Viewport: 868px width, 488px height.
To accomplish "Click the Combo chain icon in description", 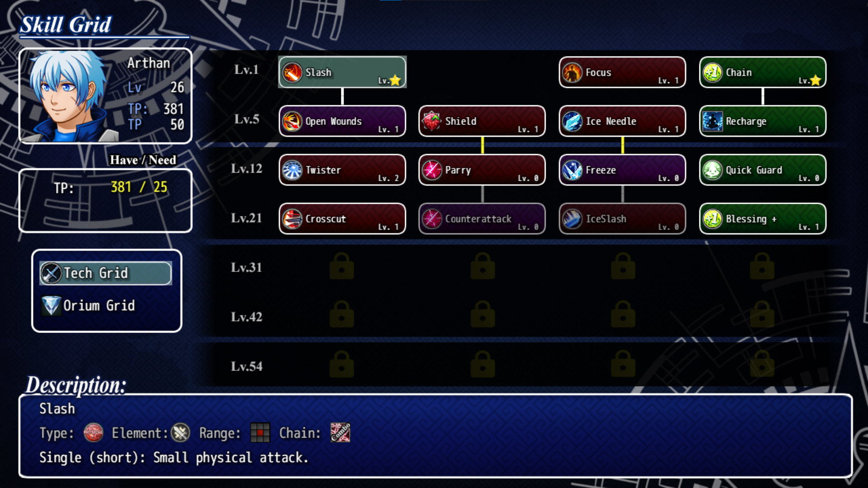I will 340,433.
